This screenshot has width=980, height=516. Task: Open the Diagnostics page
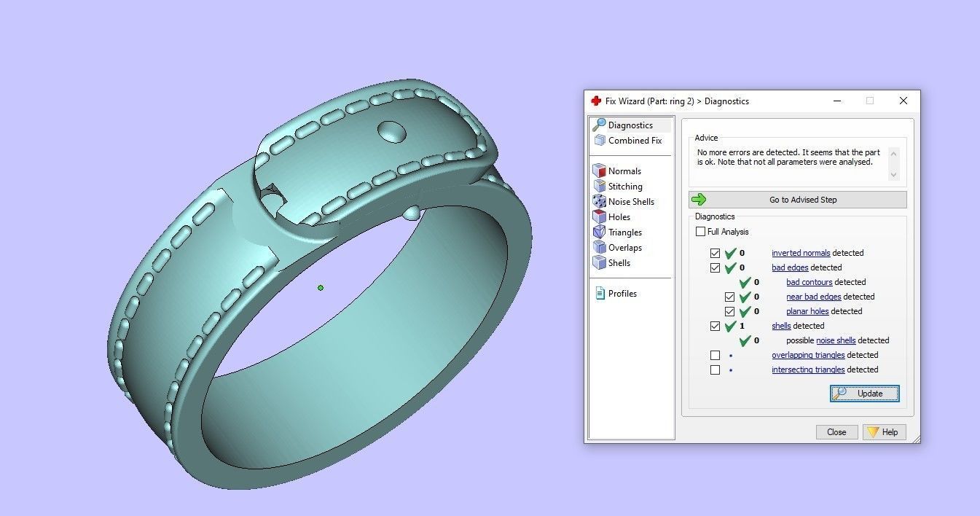[x=630, y=125]
